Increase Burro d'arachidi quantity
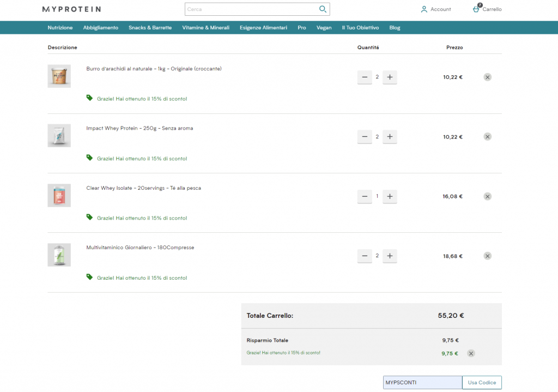This screenshot has width=558, height=392. coord(390,77)
